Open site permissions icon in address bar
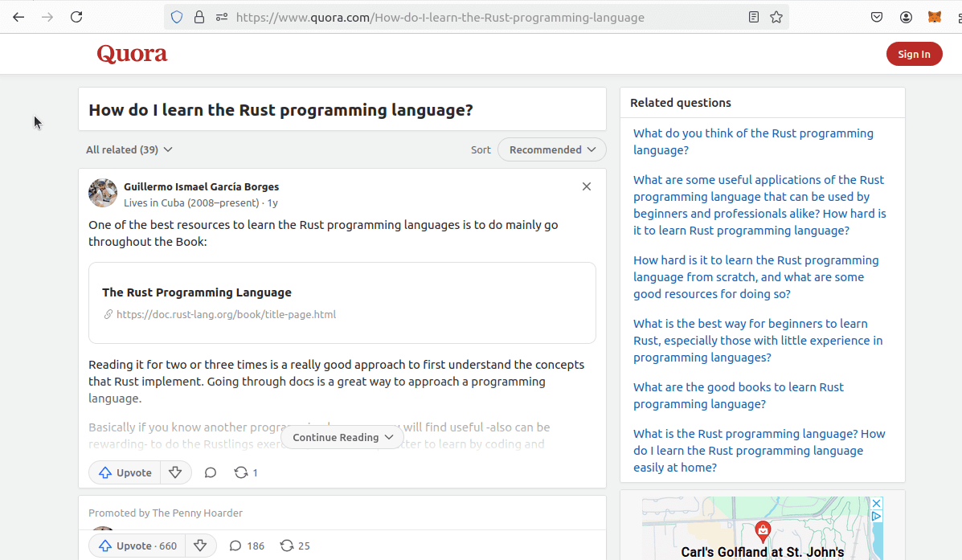The image size is (962, 560). (x=222, y=17)
